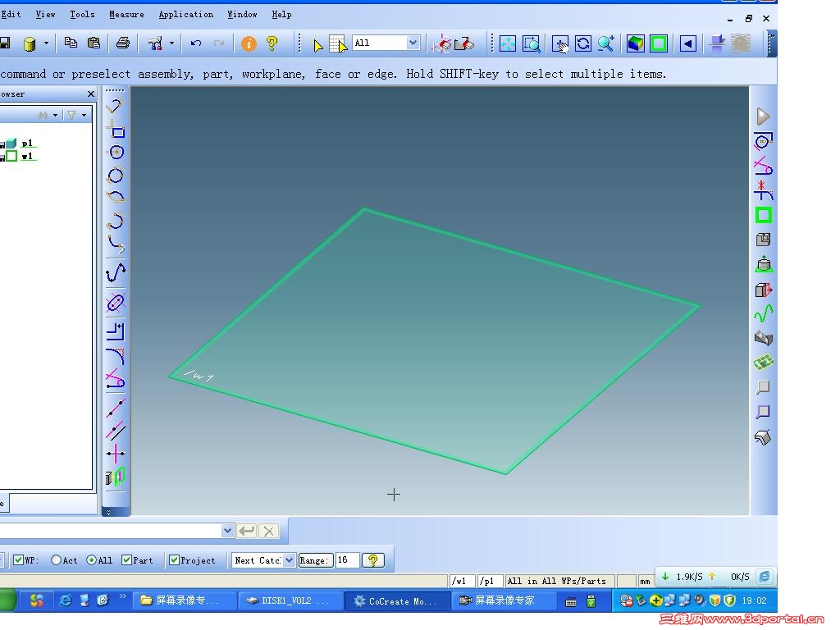Click the shaded cube display icon
This screenshot has width=840, height=630.
(x=636, y=43)
